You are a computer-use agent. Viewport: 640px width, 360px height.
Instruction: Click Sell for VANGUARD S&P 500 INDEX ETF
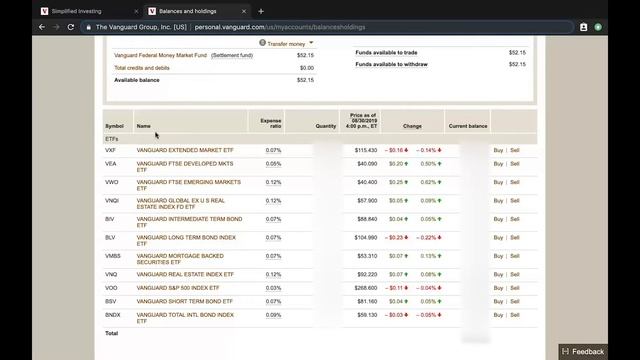click(x=515, y=288)
